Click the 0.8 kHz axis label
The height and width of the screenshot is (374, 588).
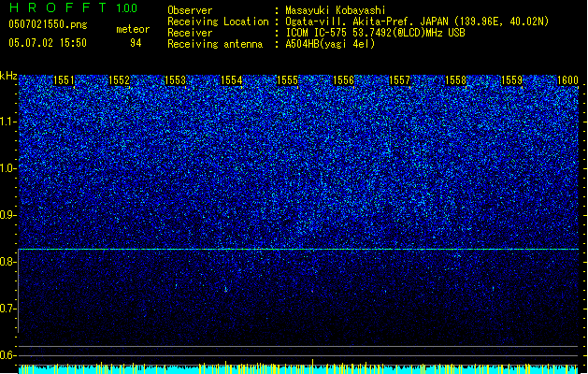[x=8, y=262]
